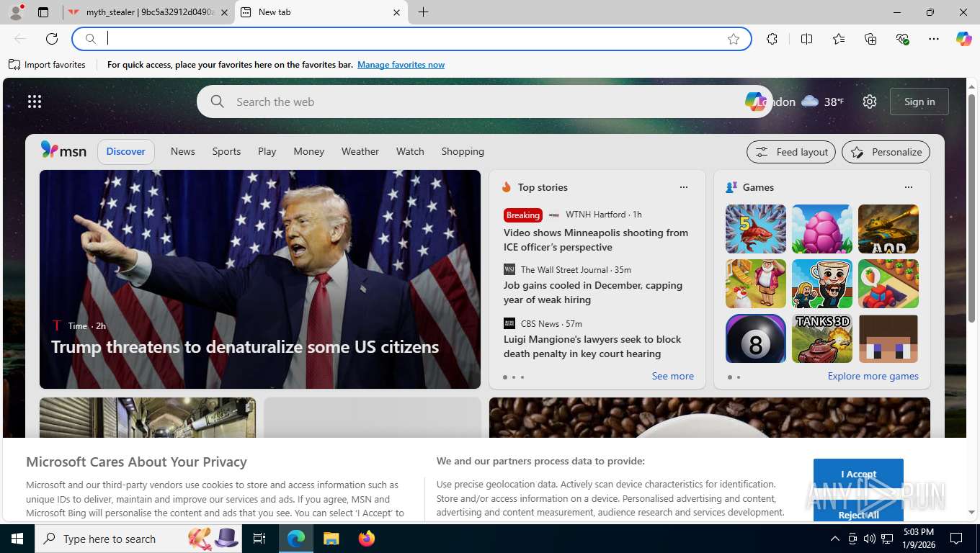Open File Explorer from taskbar

[x=331, y=539]
